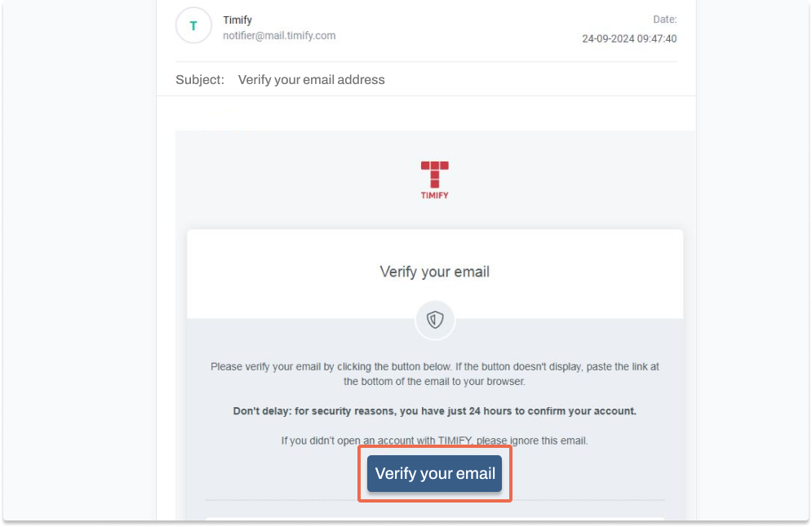Click the Subject: label
This screenshot has width=812, height=527.
point(200,80)
